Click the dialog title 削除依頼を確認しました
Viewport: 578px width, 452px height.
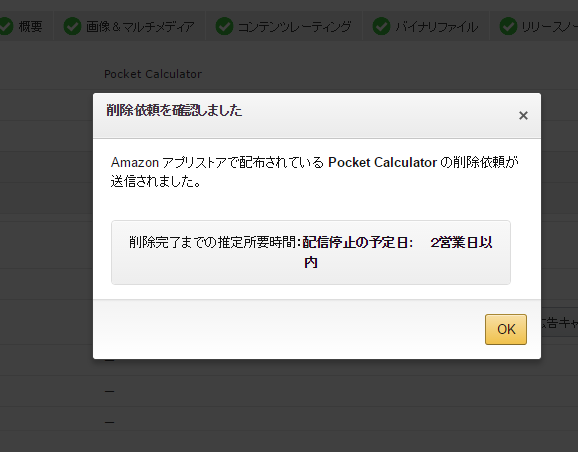tap(174, 110)
